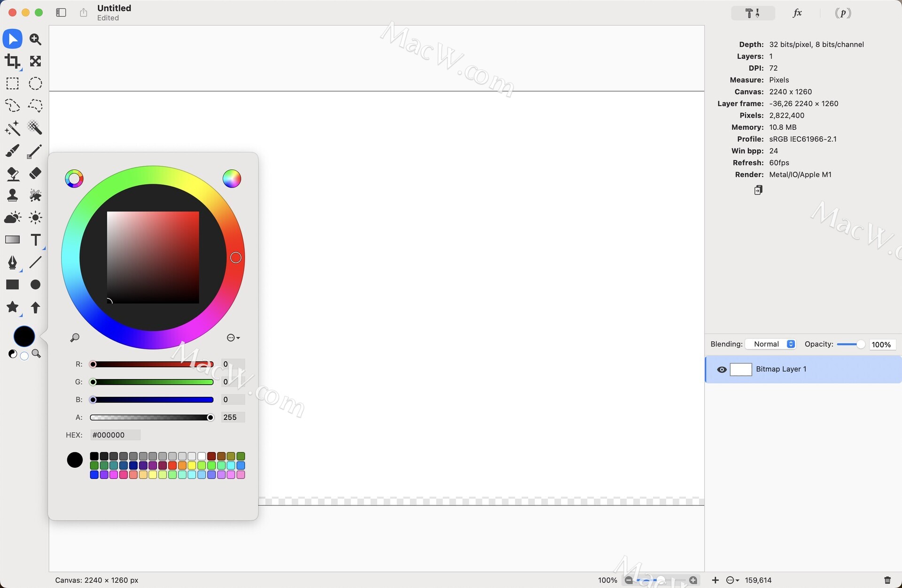
Task: Select the Gradient tool
Action: tap(12, 240)
